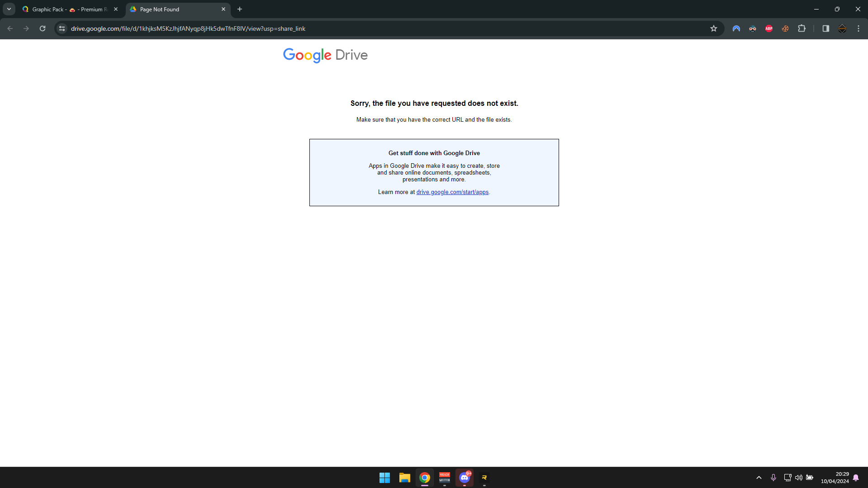868x488 pixels.
Task: Bookmark this page with star icon
Action: pyautogui.click(x=714, y=28)
